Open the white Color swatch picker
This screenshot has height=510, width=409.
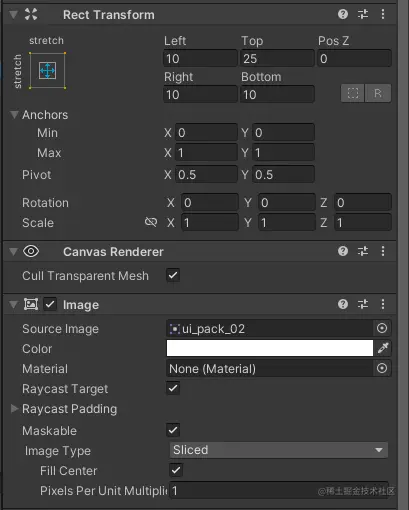click(x=270, y=348)
